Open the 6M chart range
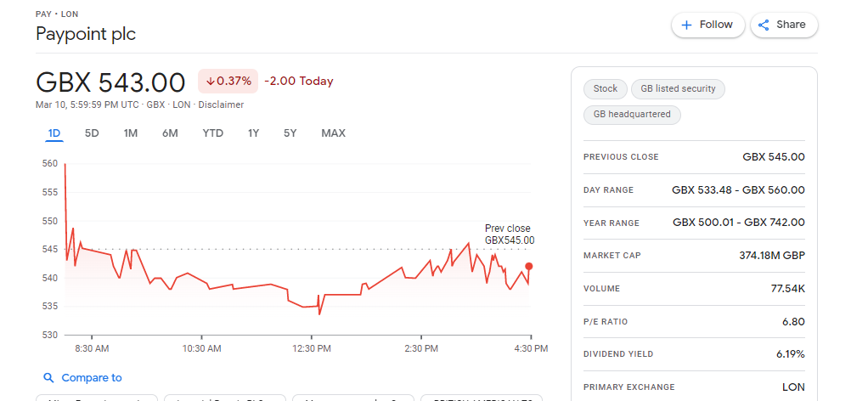Screen dimensions: 868x401 point(170,133)
